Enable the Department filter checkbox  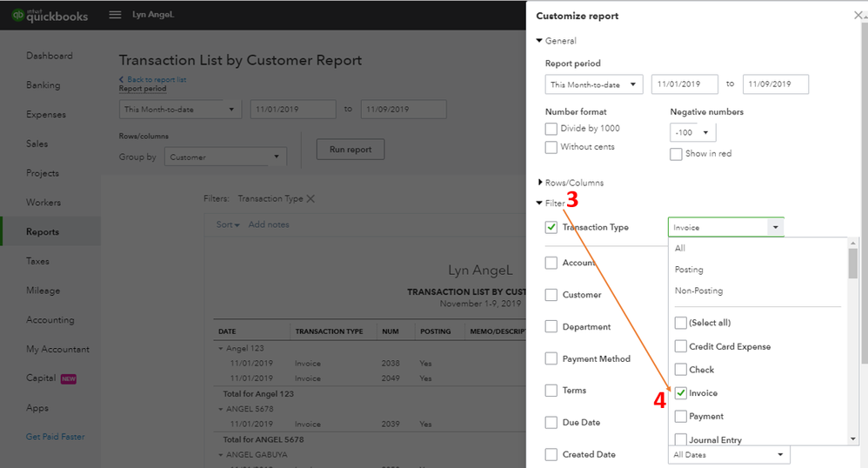click(x=551, y=327)
